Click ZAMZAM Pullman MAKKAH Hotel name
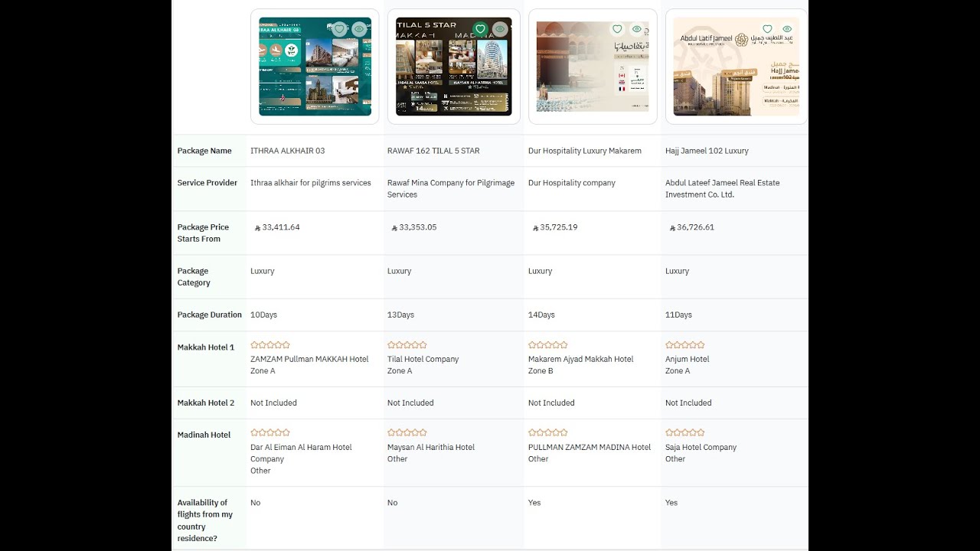 pyautogui.click(x=309, y=359)
